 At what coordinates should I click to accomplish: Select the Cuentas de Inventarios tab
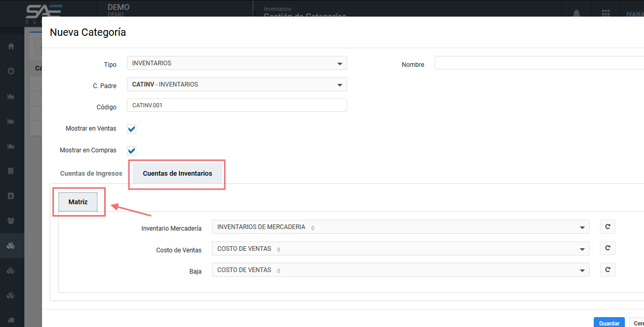(177, 174)
